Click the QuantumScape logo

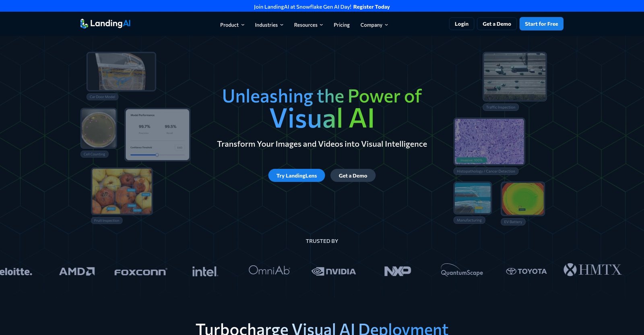[x=462, y=270]
